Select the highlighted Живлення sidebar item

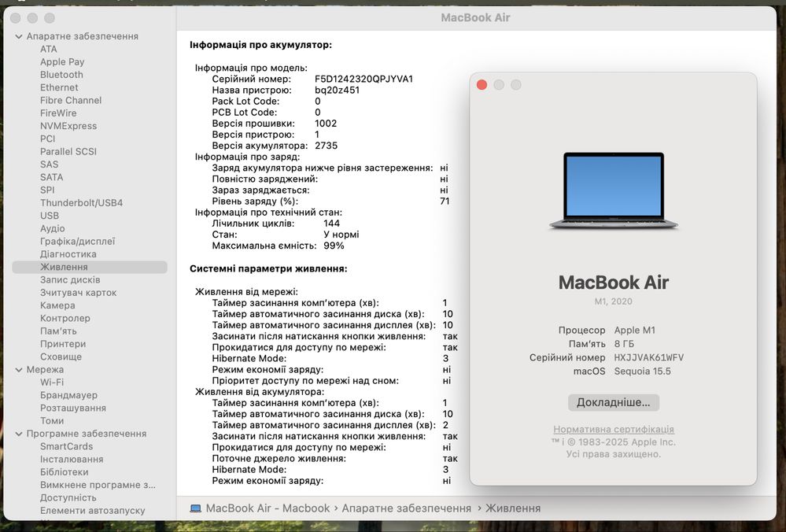tap(90, 267)
